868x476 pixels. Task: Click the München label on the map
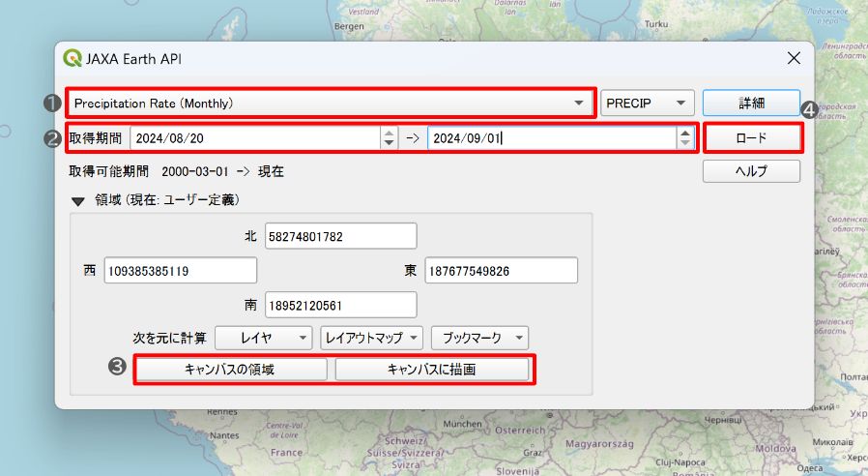click(463, 424)
